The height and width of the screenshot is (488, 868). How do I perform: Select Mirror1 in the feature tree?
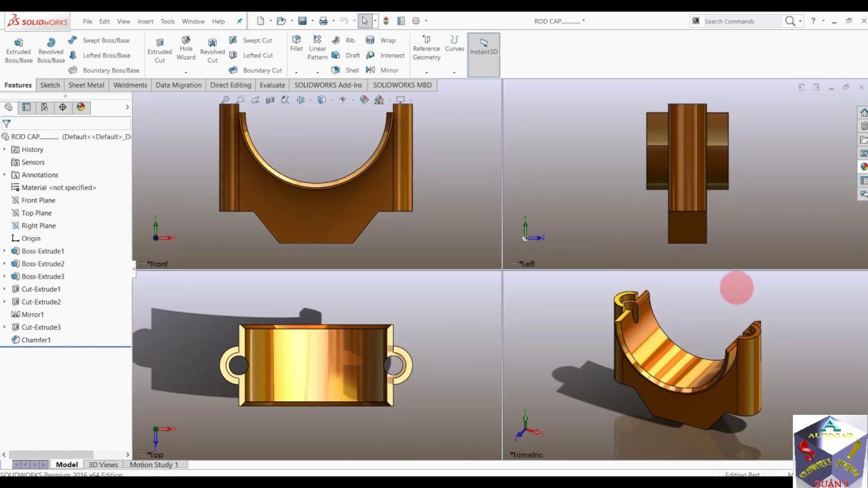pos(27,314)
